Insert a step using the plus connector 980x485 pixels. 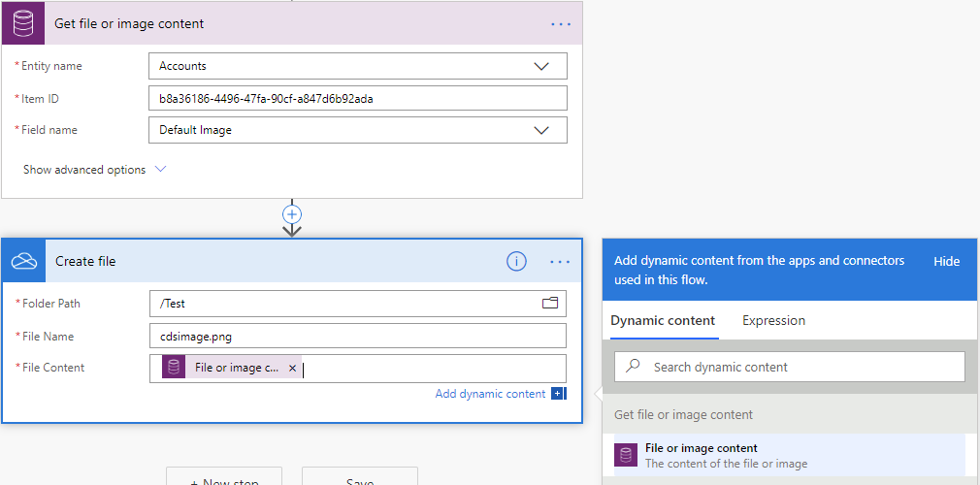[x=292, y=214]
